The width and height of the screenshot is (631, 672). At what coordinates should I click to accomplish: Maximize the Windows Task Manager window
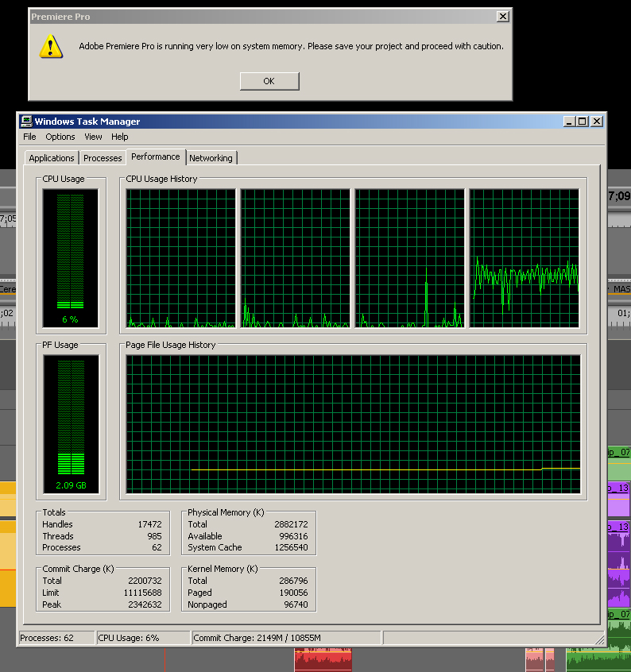coord(583,122)
